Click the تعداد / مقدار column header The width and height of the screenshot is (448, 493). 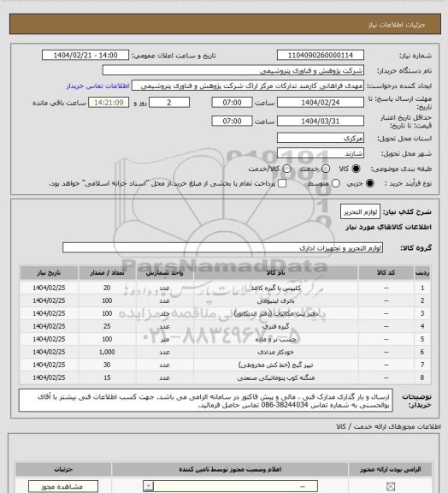107,273
